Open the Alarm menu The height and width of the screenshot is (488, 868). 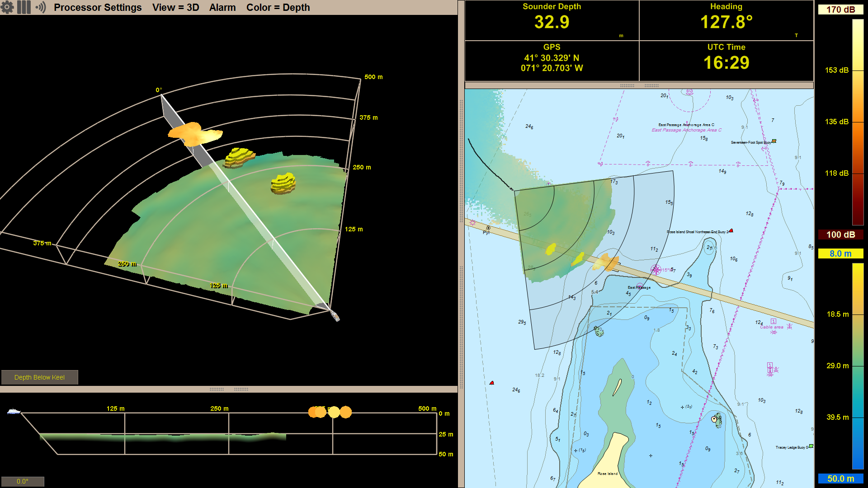222,7
